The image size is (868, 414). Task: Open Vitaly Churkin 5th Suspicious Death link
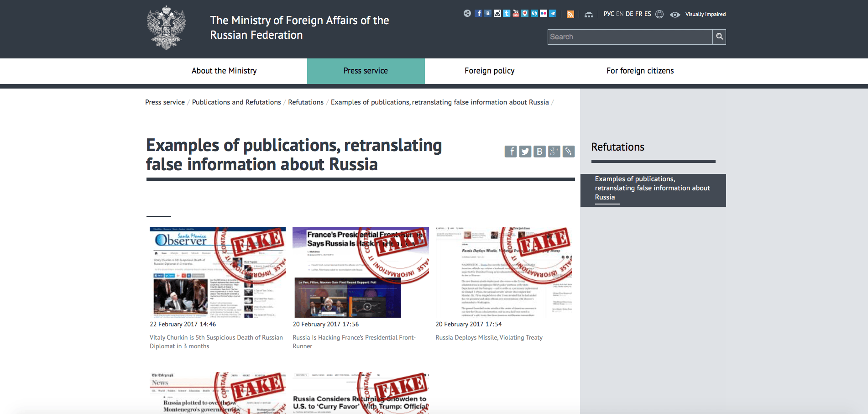tap(216, 342)
